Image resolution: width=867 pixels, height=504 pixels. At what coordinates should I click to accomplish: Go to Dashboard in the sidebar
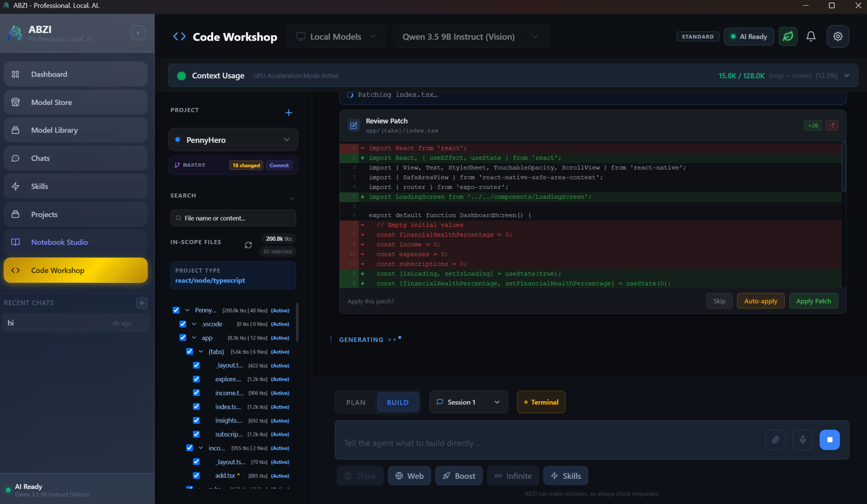pos(75,74)
